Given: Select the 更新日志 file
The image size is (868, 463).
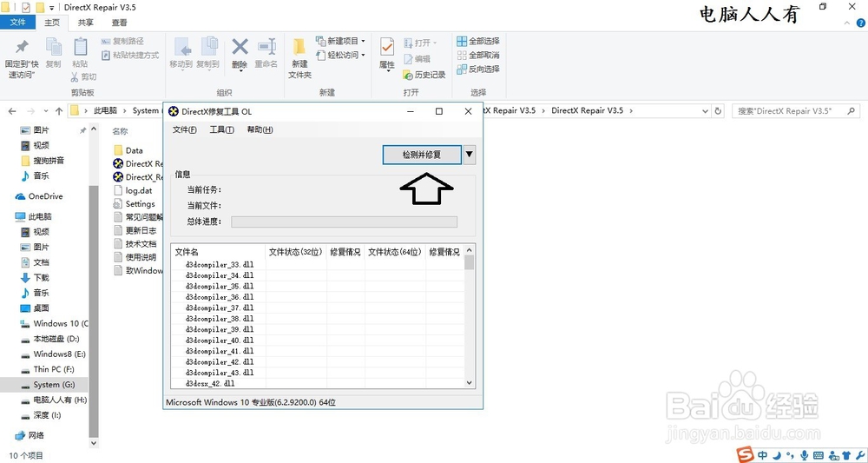Looking at the screenshot, I should [135, 230].
